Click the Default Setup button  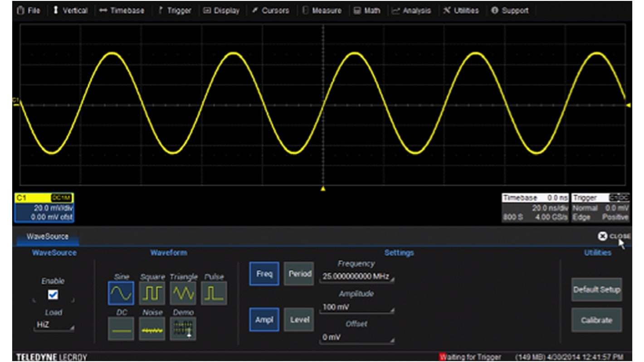click(596, 290)
